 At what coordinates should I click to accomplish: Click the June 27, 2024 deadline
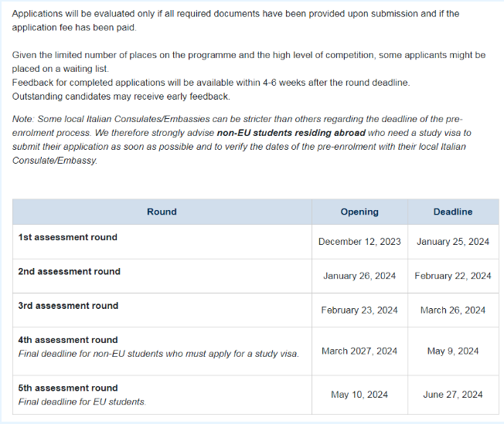pyautogui.click(x=453, y=394)
